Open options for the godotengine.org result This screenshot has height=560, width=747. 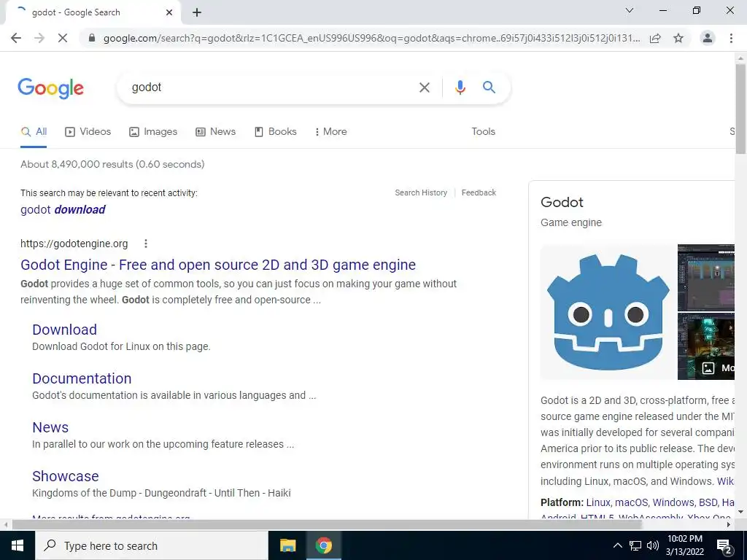coord(146,244)
